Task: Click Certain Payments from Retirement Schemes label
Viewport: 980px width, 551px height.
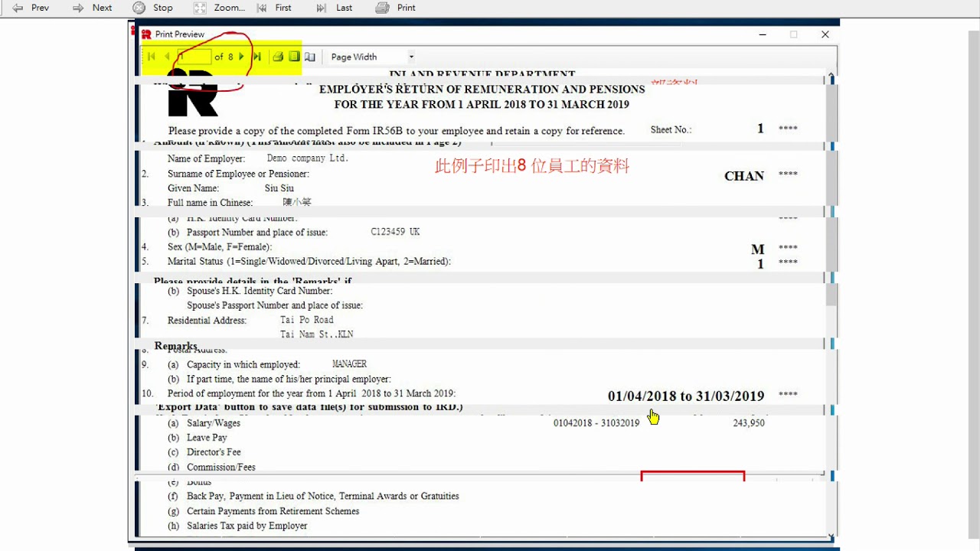Action: [x=273, y=511]
